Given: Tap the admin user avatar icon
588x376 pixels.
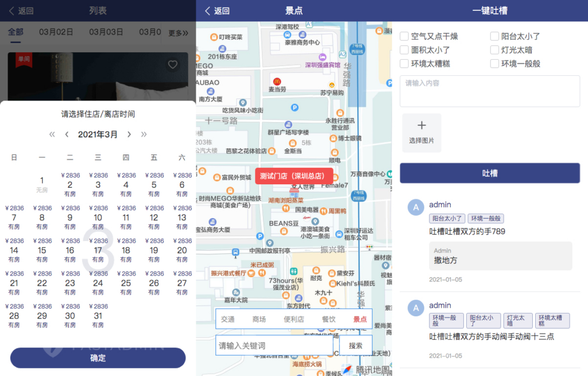Looking at the screenshot, I should [x=415, y=207].
